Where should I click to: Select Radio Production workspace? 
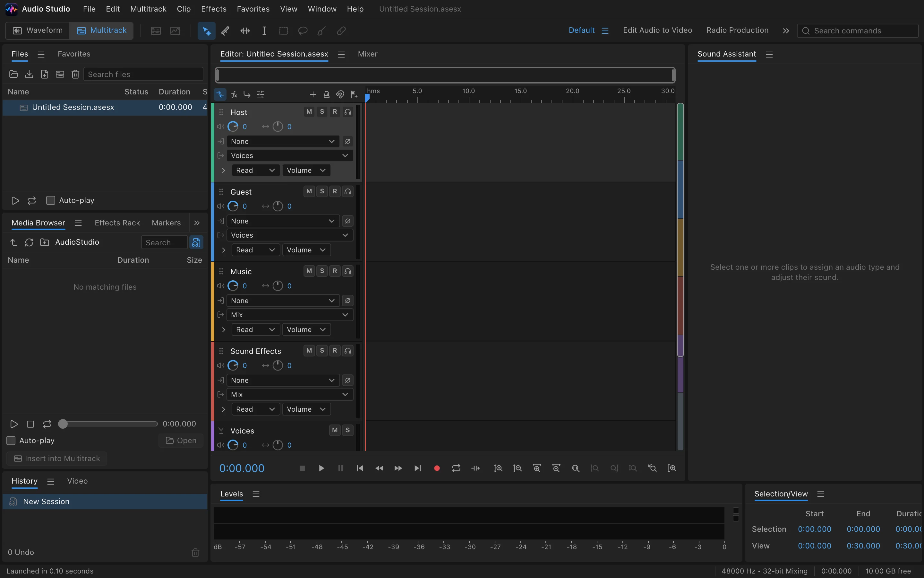tap(737, 30)
